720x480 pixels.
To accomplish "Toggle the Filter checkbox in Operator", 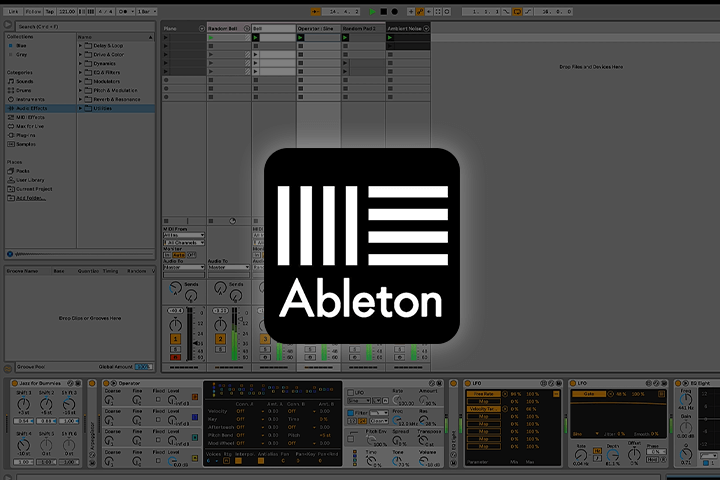I will click(350, 413).
